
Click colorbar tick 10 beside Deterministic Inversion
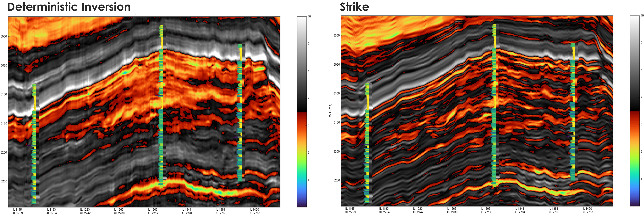click(309, 17)
